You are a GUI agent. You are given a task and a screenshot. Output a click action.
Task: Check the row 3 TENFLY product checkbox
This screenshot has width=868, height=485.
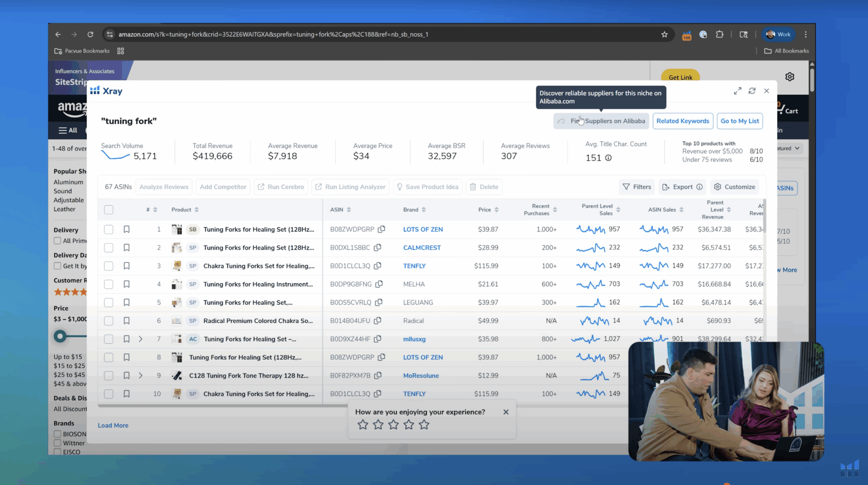[x=108, y=266]
